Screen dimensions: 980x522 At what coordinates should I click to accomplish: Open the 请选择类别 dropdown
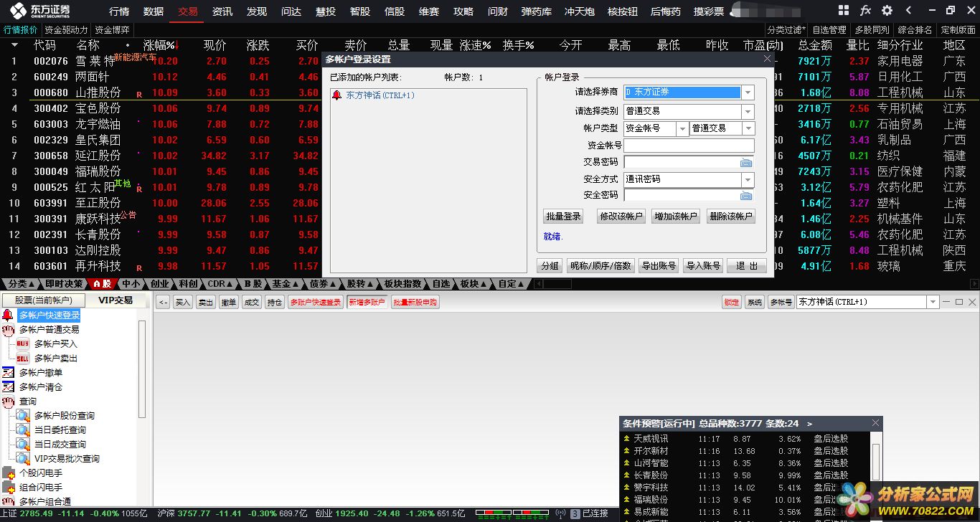(748, 112)
